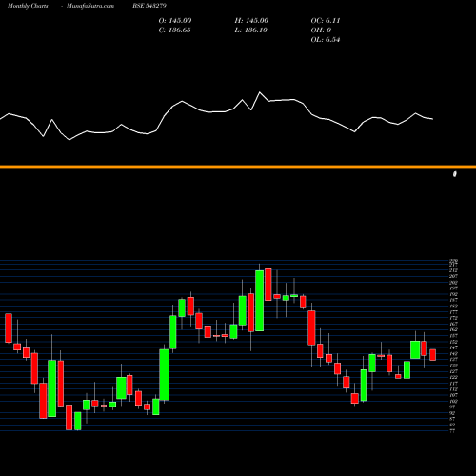
Task: Click the "202" price axis label
Action: coord(453,283)
